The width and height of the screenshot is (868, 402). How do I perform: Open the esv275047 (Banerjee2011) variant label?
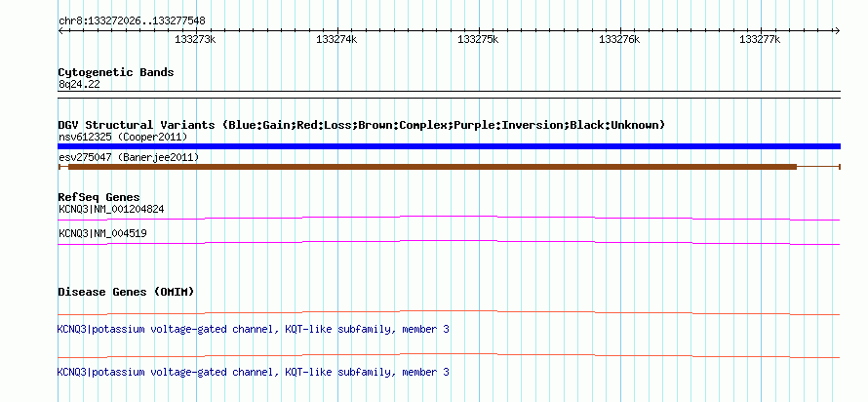coord(129,158)
